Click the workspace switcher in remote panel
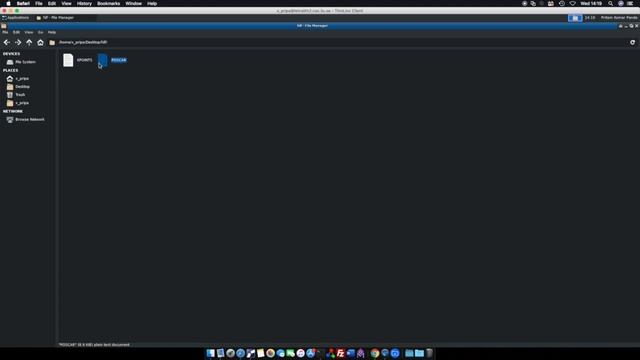This screenshot has height=360, width=640. (575, 18)
